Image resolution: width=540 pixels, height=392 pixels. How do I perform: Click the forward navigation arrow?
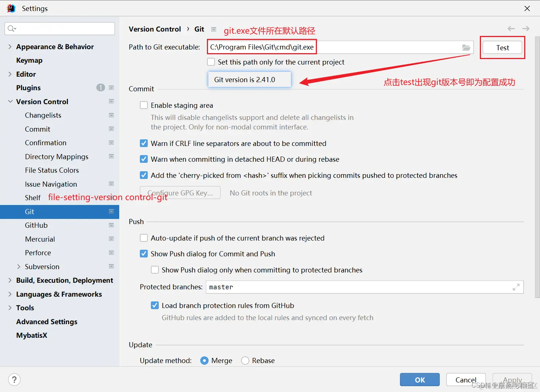[x=526, y=29]
